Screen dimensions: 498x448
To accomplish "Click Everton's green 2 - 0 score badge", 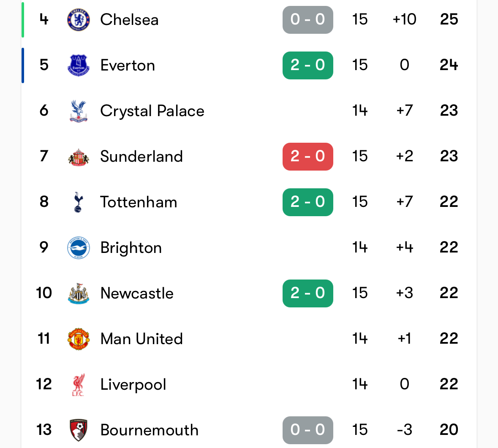I will [308, 65].
